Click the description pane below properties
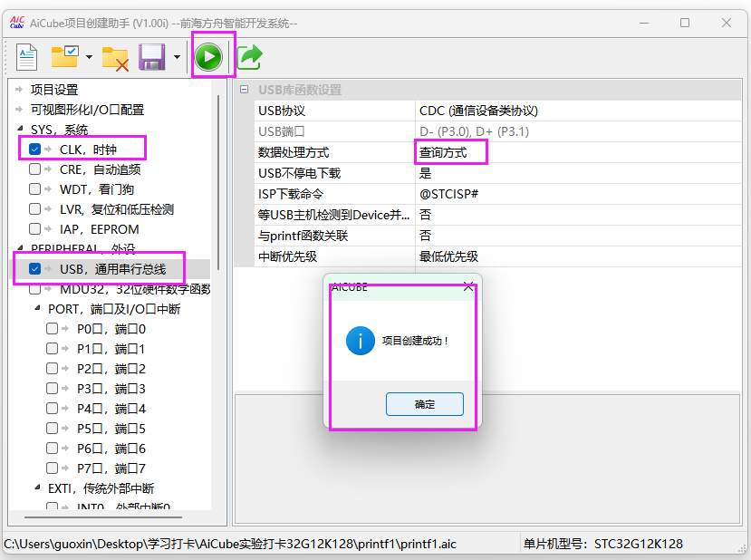Image resolution: width=751 pixels, height=560 pixels. [487, 459]
